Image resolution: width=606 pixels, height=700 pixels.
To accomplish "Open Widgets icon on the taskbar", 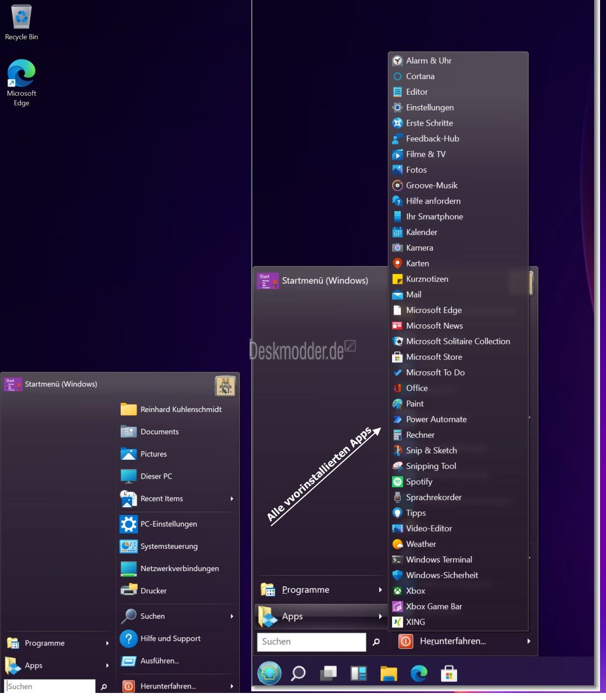I will 359,673.
